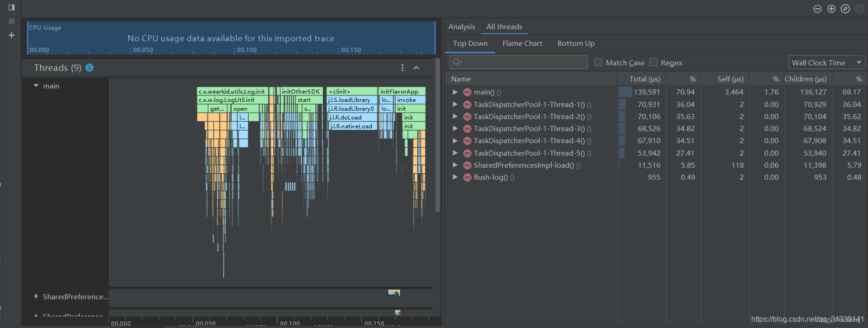Open the Top Down tab

[470, 44]
